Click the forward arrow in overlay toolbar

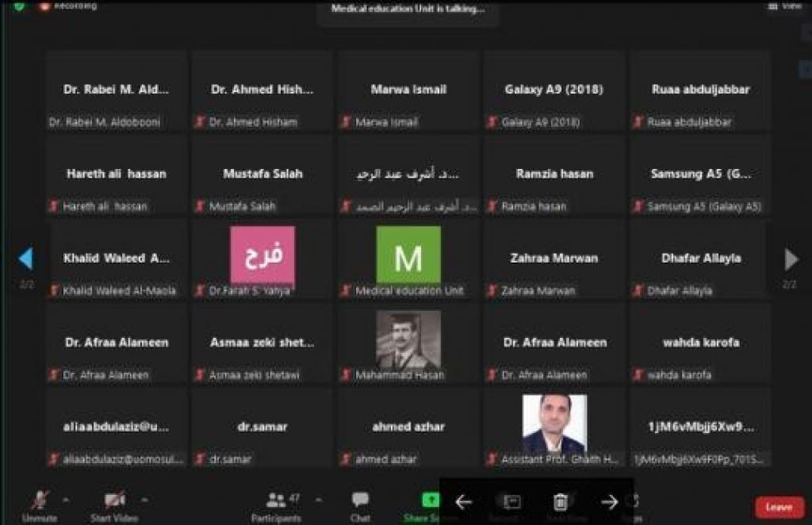[609, 502]
